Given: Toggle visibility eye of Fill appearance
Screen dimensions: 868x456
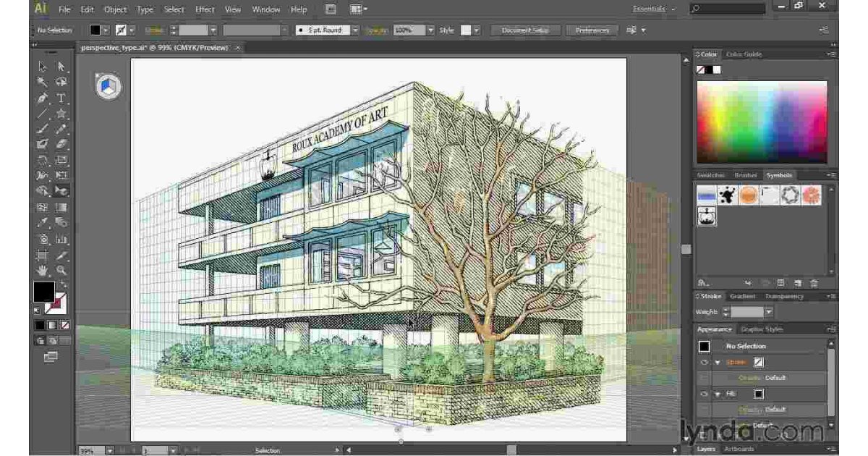Looking at the screenshot, I should [x=704, y=394].
